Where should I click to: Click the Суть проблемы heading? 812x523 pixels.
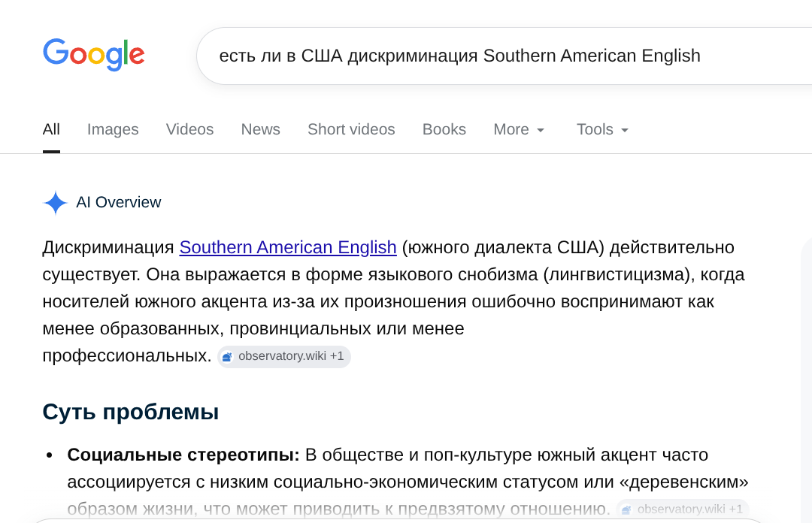pyautogui.click(x=131, y=413)
